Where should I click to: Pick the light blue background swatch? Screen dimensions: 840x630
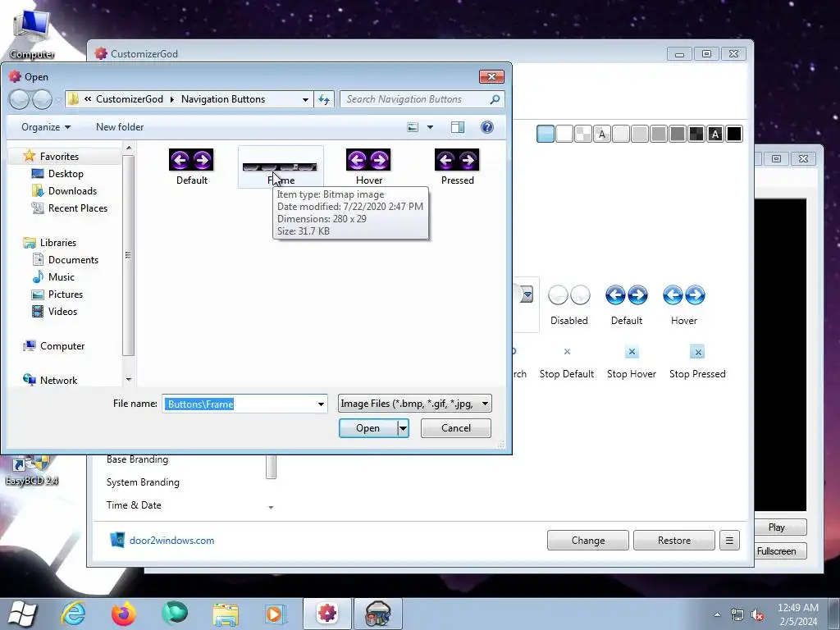click(x=546, y=134)
